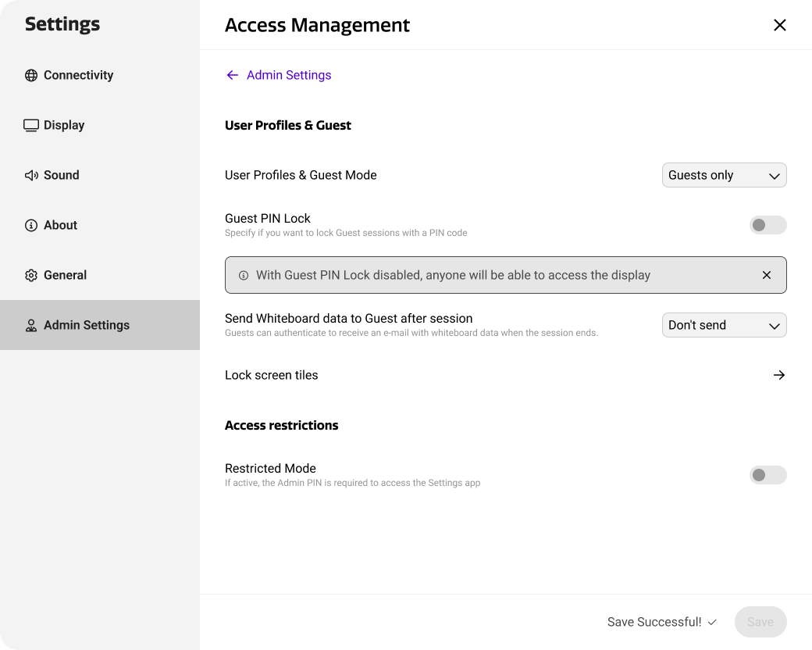Toggle Guest PIN Lock off again
812x650 pixels.
(767, 225)
